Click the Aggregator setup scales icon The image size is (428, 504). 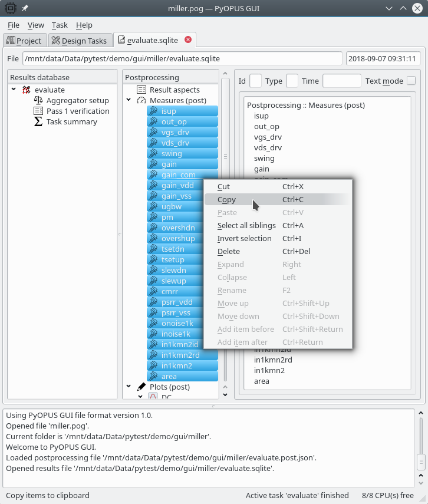pyautogui.click(x=38, y=101)
